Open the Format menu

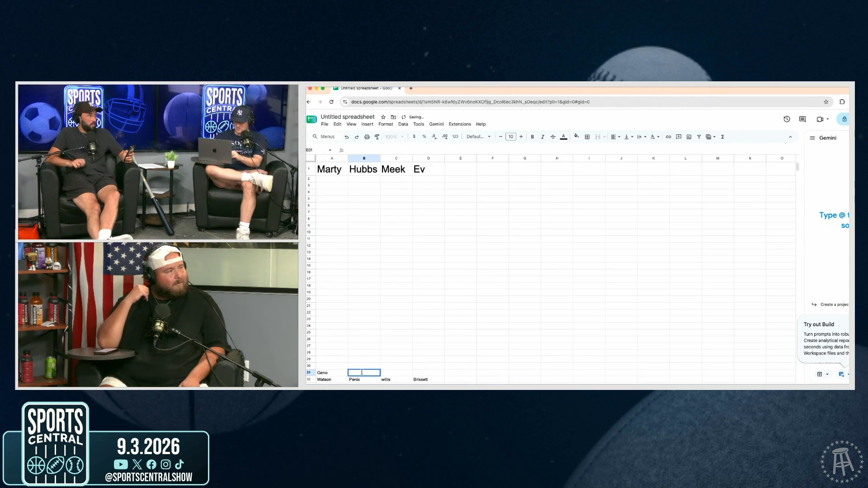tap(386, 124)
